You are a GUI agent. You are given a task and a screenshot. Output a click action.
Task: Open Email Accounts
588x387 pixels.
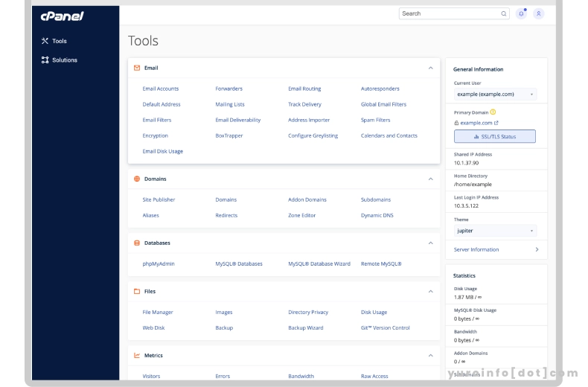pos(161,89)
